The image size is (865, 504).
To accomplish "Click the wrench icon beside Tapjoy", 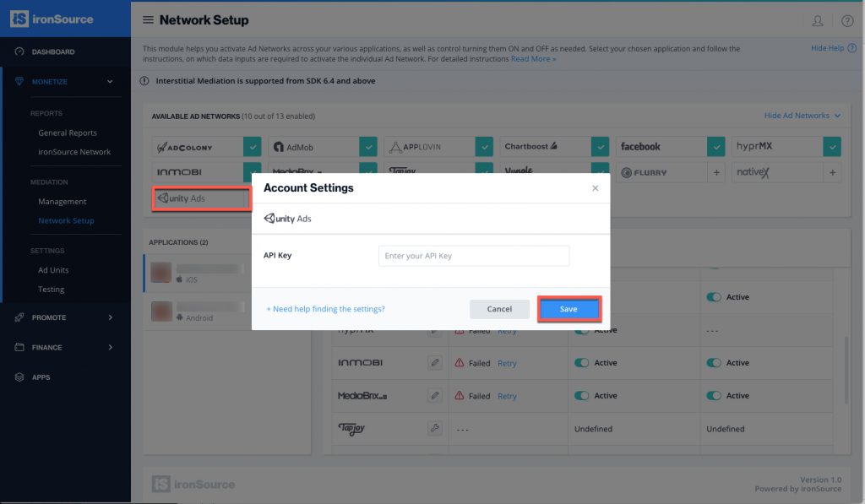I will tap(435, 428).
